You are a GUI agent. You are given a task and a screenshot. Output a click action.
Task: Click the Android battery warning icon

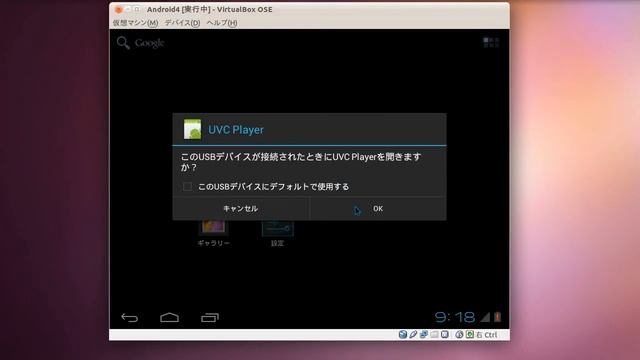click(x=498, y=317)
